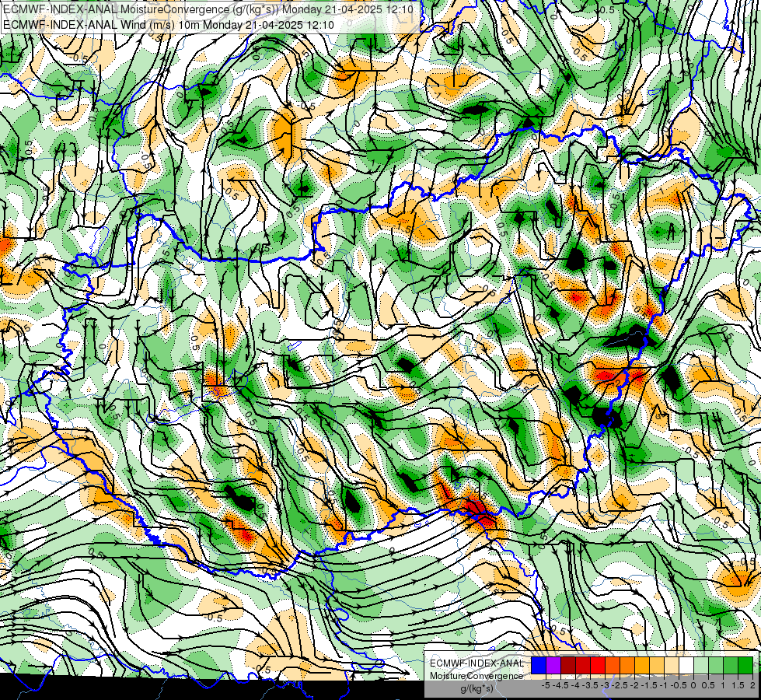
Task: Pick the white legend swatch
Action: point(686,666)
